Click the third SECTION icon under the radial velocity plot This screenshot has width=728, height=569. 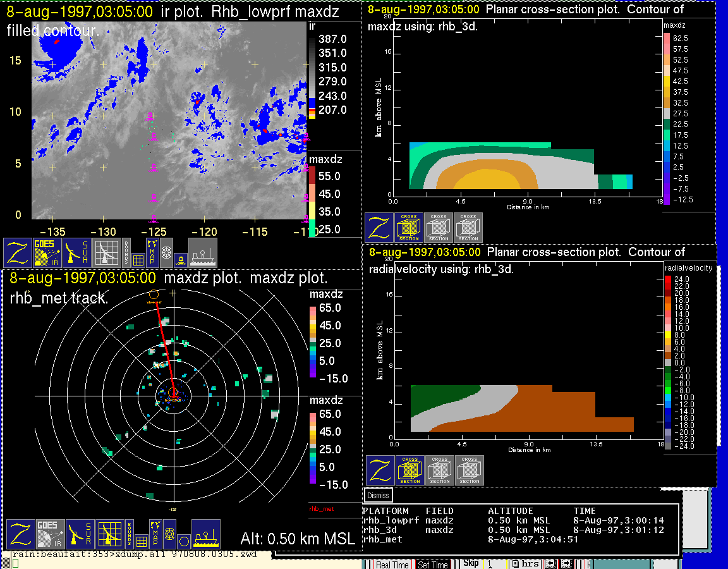coord(469,470)
